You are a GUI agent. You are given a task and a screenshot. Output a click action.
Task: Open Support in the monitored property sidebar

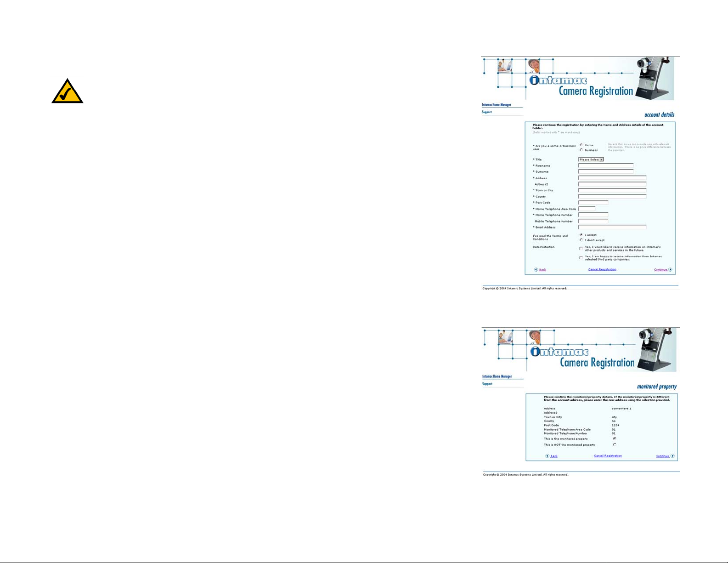point(487,384)
